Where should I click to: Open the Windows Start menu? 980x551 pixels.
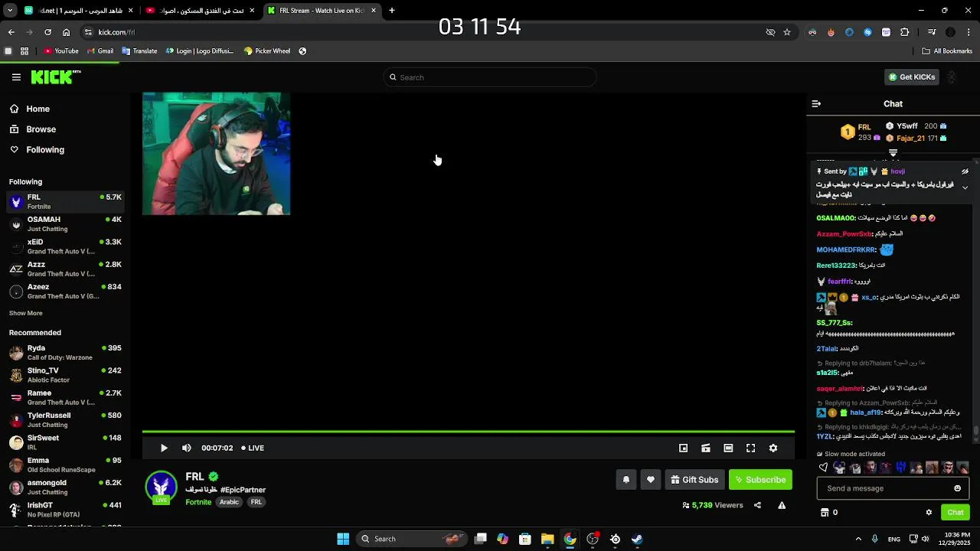click(x=343, y=539)
